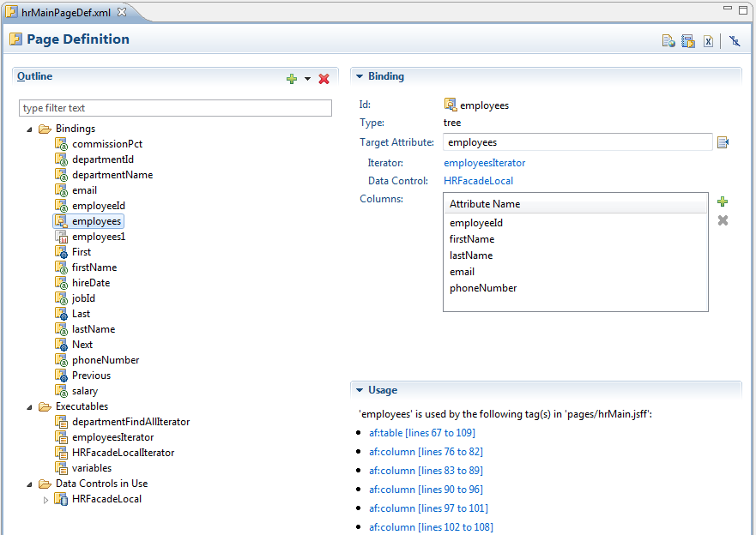Open the XML source view icon in toolbar

click(707, 40)
